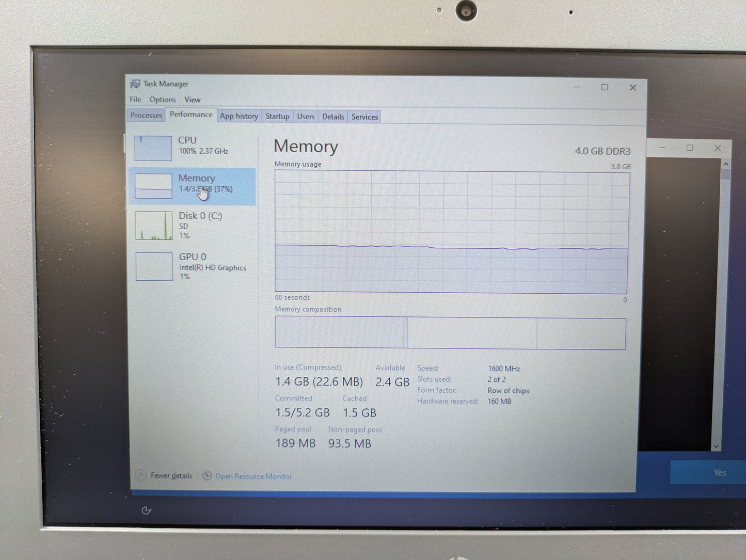Switch to the Services tab

point(364,117)
